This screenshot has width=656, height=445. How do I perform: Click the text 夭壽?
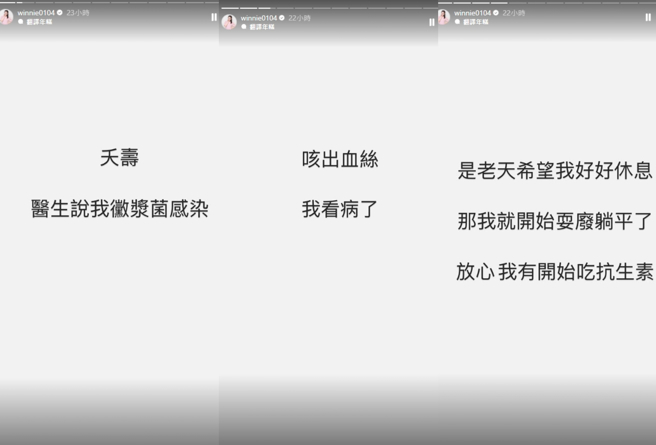click(119, 158)
